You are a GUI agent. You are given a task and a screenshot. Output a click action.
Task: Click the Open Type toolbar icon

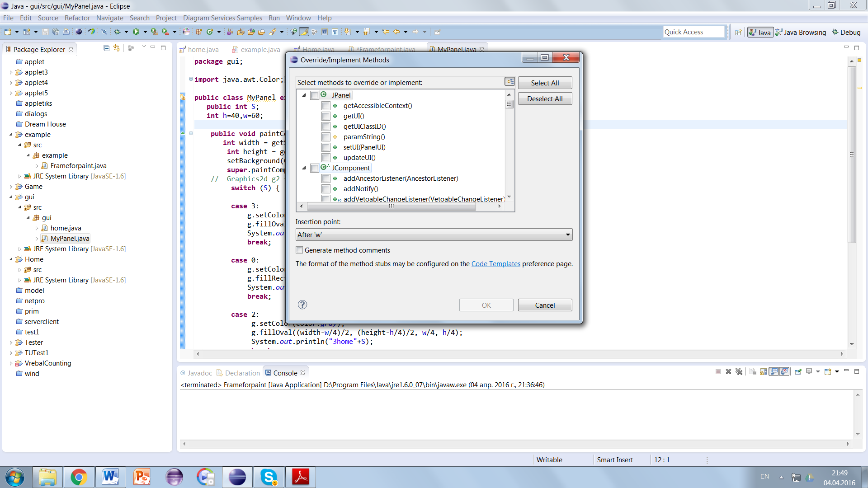251,32
